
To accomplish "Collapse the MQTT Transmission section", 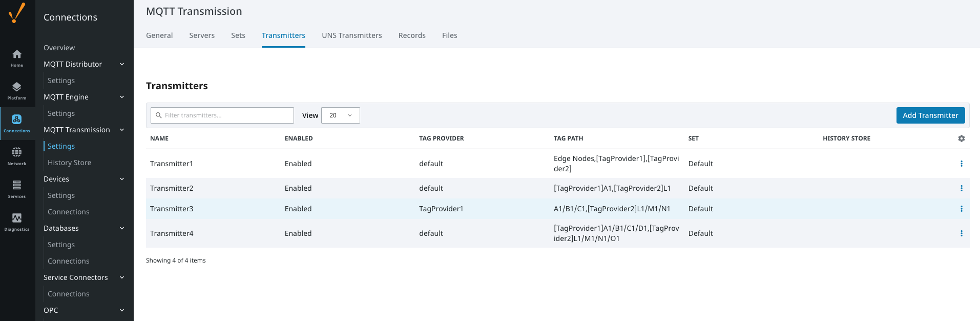I will [x=122, y=130].
